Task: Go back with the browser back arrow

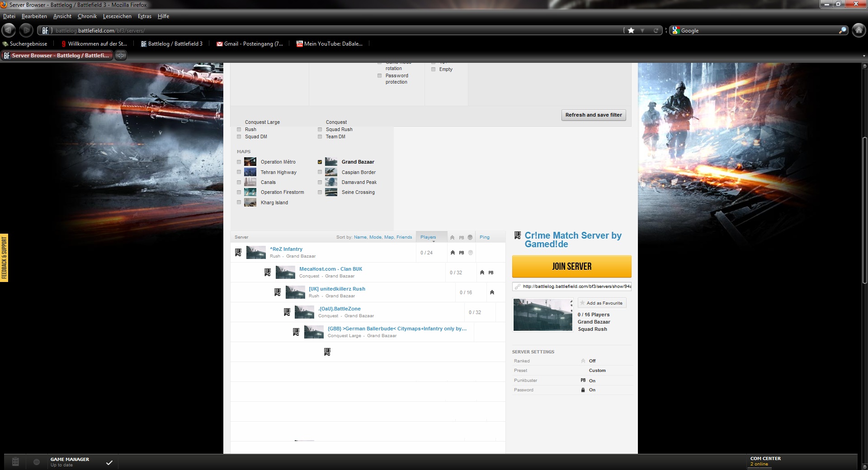Action: pos(9,30)
